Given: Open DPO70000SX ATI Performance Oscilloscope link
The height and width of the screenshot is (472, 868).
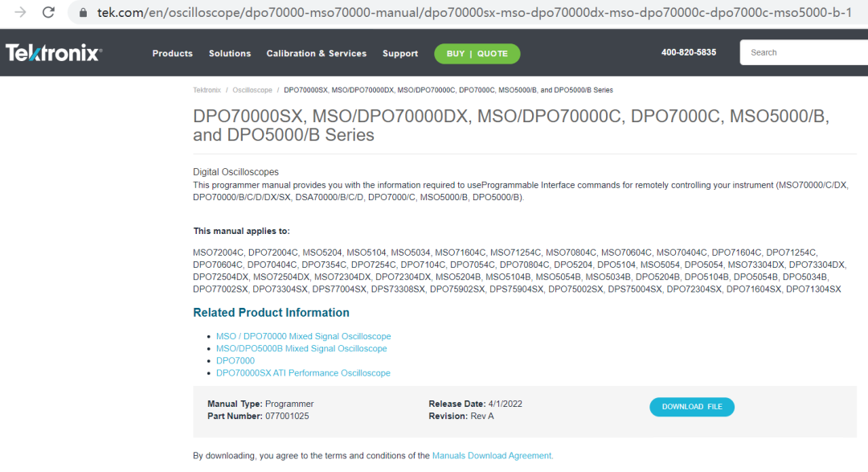Looking at the screenshot, I should click(303, 373).
